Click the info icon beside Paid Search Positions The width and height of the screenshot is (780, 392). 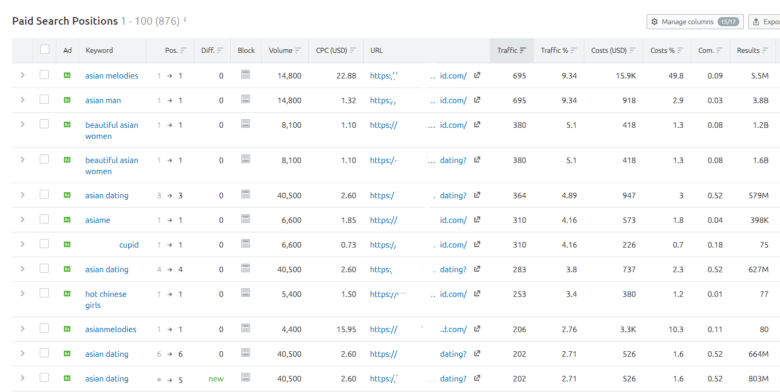[x=185, y=20]
